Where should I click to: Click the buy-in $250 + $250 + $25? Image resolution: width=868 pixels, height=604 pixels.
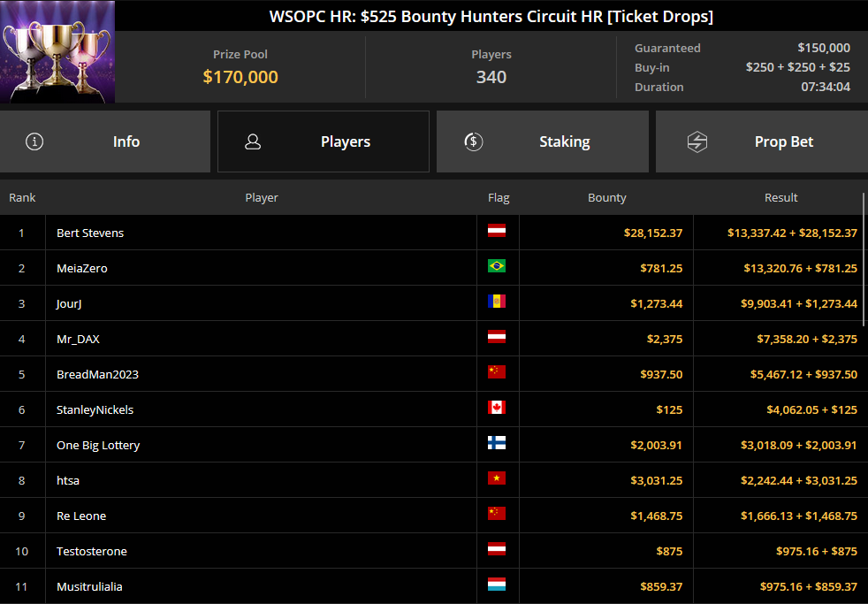pyautogui.click(x=797, y=67)
